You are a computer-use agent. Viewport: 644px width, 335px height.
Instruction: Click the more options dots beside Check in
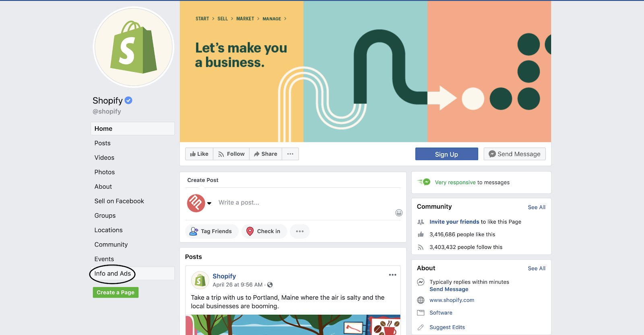300,231
